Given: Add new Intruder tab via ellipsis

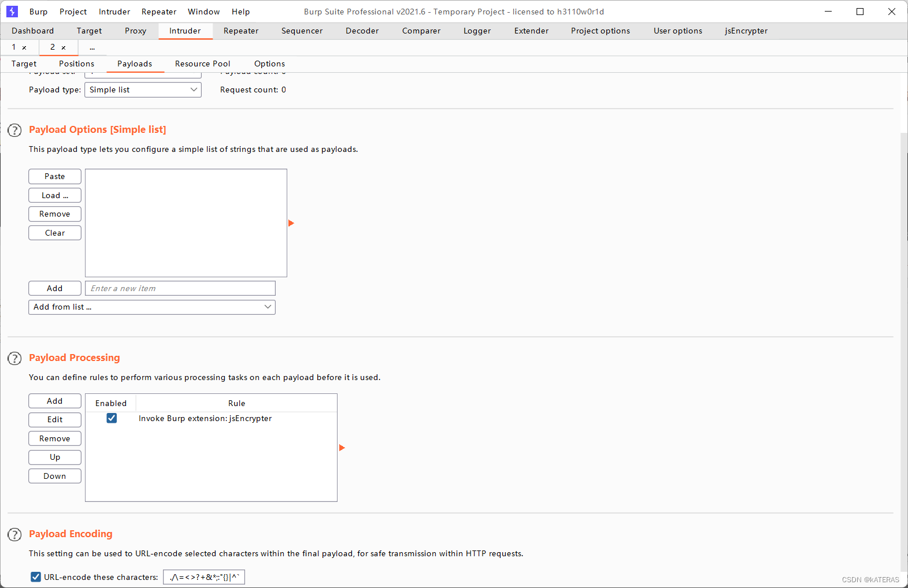Looking at the screenshot, I should [x=92, y=47].
